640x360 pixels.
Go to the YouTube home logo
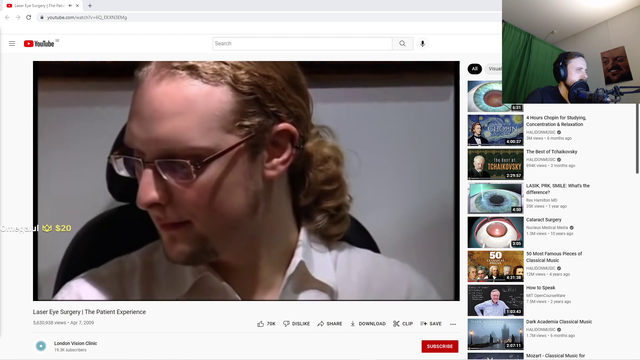click(39, 44)
